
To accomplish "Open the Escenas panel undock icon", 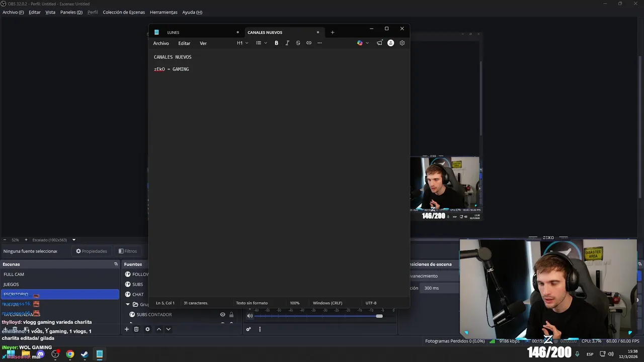I will (116, 264).
